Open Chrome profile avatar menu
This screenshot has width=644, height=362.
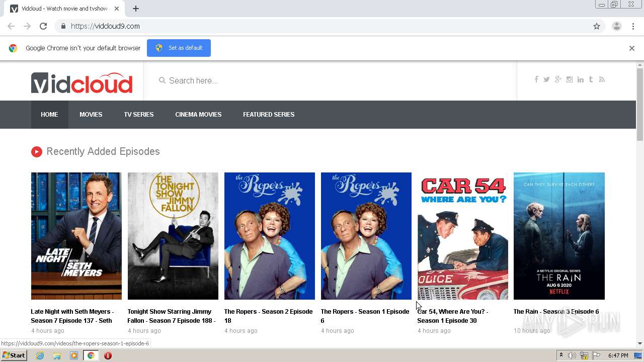(x=617, y=26)
